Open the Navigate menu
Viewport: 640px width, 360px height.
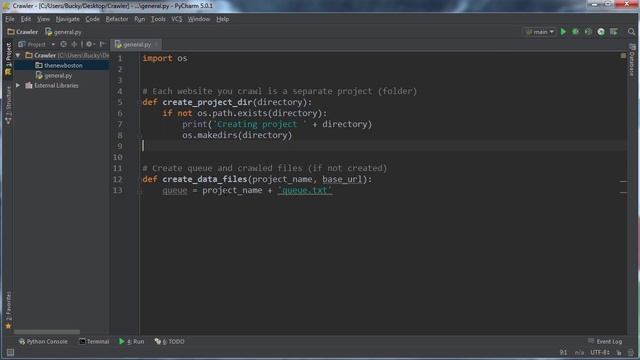(x=68, y=19)
